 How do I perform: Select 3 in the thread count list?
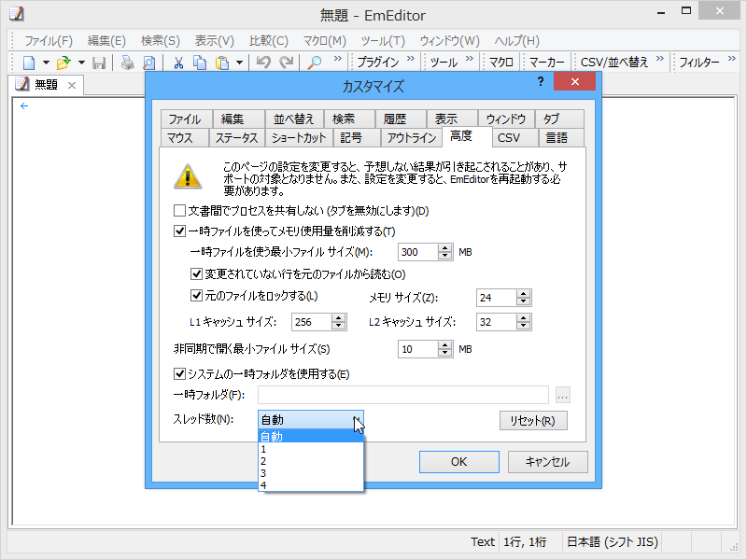click(311, 473)
